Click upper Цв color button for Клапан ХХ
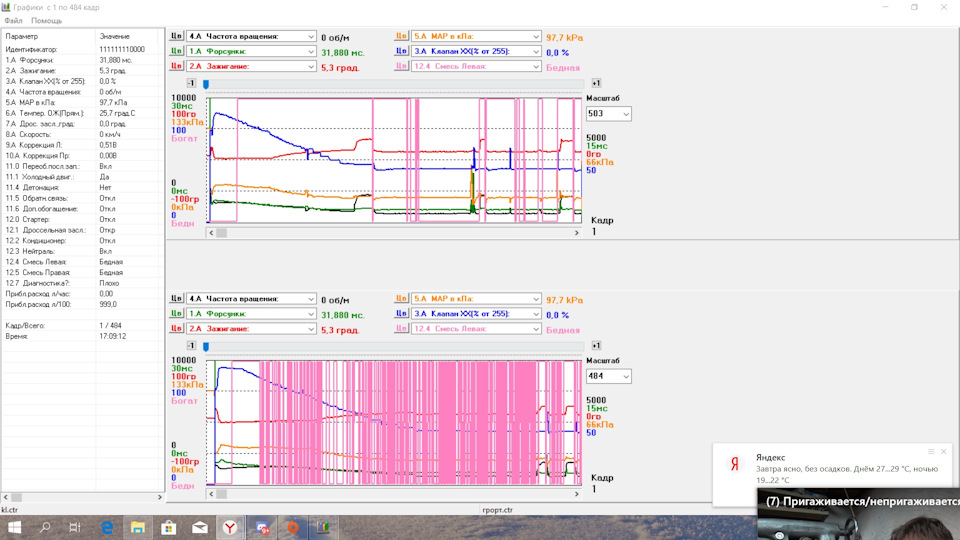The image size is (960, 540). (401, 51)
